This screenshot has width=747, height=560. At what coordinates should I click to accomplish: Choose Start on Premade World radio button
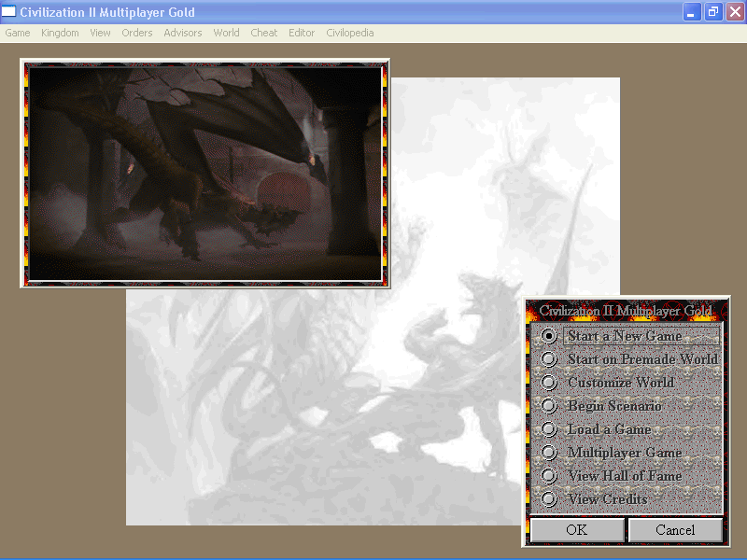point(550,359)
